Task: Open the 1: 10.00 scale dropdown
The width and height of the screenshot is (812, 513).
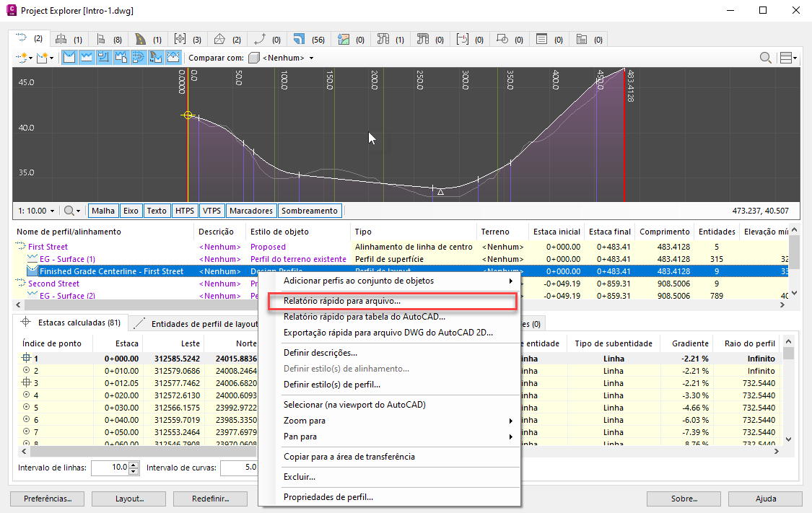Action: click(x=37, y=211)
